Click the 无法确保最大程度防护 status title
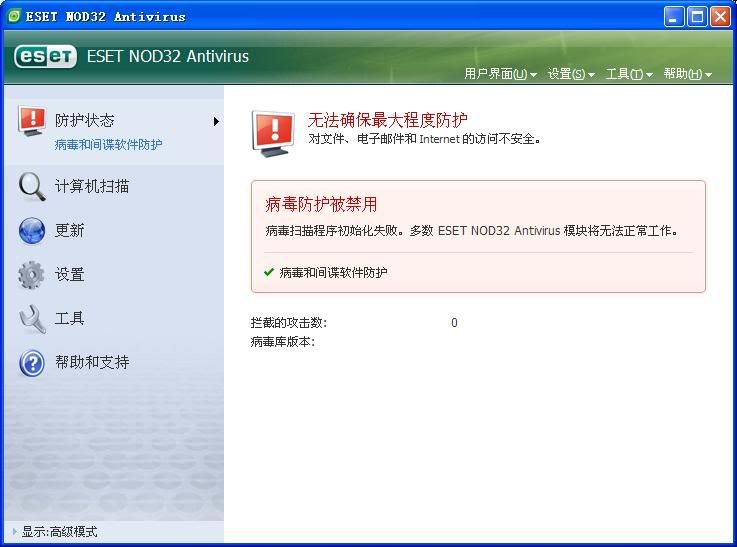737x547 pixels. pos(388,120)
